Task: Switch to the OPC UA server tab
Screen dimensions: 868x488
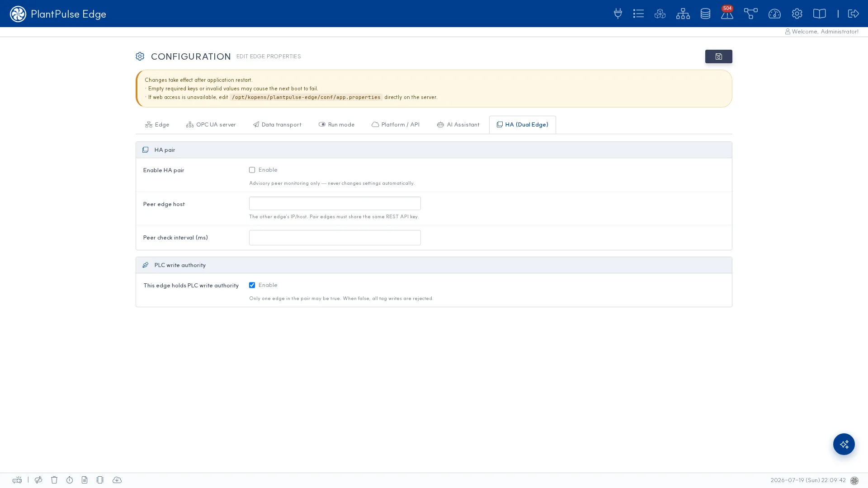Action: tap(211, 125)
